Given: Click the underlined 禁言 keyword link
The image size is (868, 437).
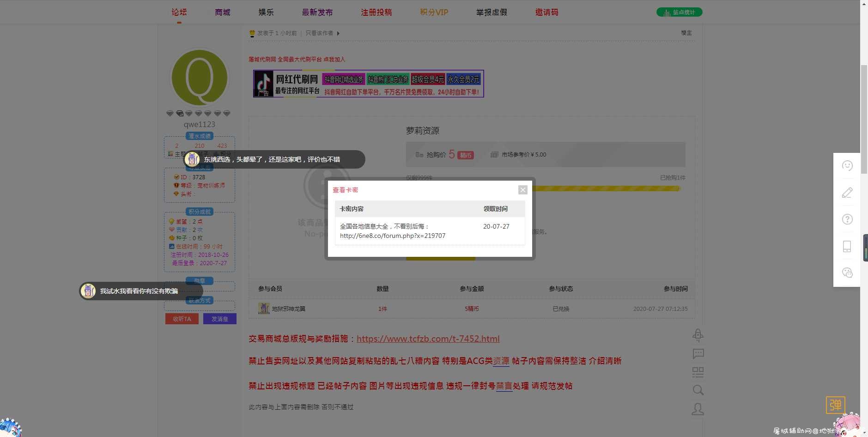Looking at the screenshot, I should tap(504, 386).
